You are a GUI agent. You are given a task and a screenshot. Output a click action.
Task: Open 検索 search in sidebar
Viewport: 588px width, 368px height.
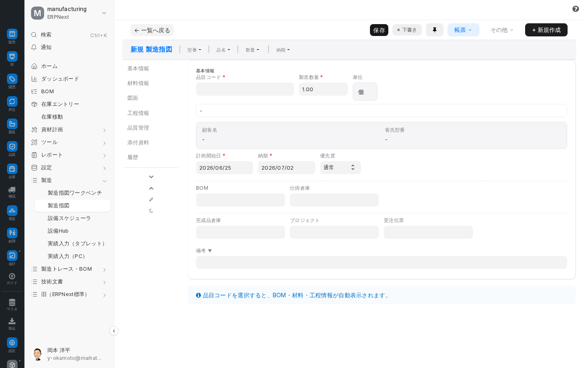click(69, 35)
